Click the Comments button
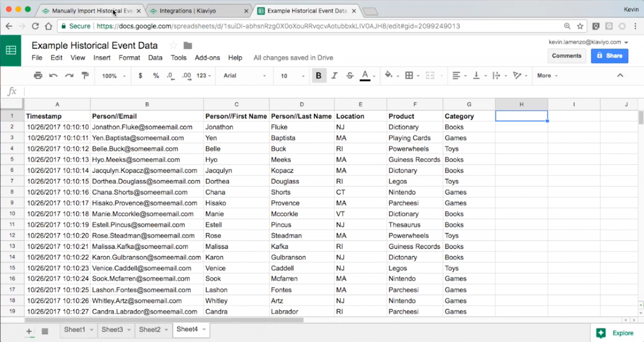Screen dimensions: 644x342 567,56
